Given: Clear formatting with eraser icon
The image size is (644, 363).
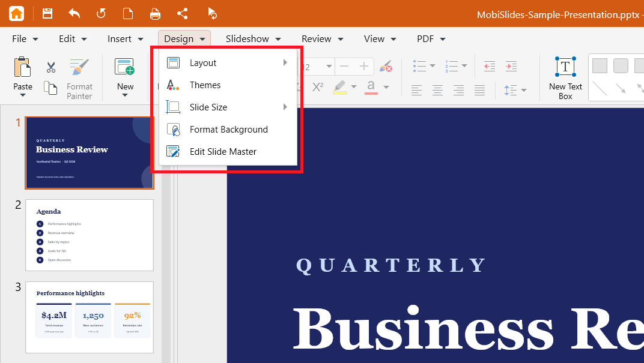Looking at the screenshot, I should (x=385, y=66).
